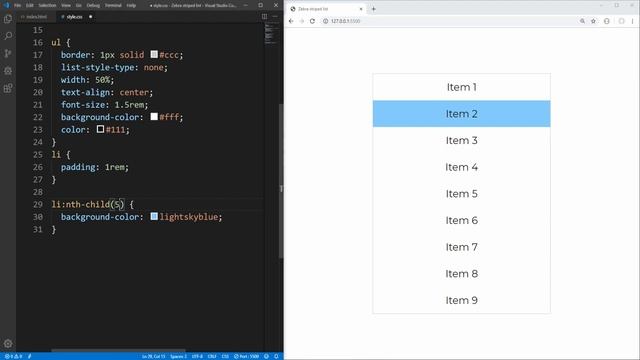Click the Spaces: 2 indentation status
This screenshot has height=360, width=640.
tap(178, 356)
